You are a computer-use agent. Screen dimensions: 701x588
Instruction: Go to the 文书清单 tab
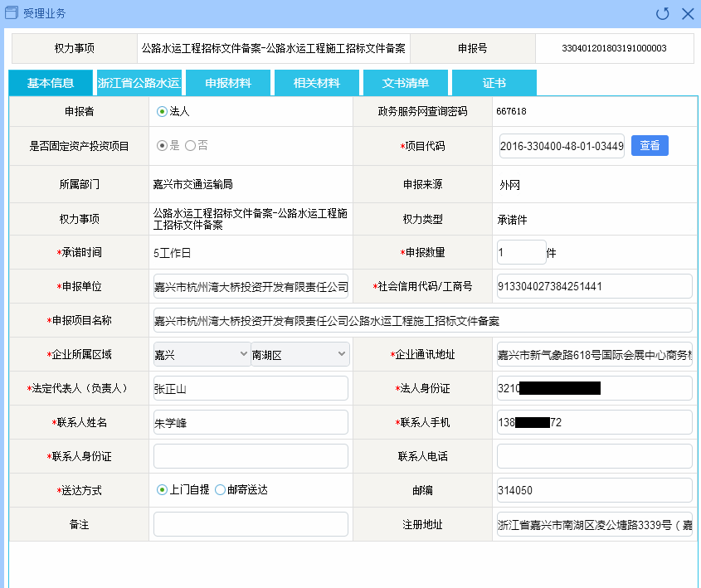tap(405, 83)
